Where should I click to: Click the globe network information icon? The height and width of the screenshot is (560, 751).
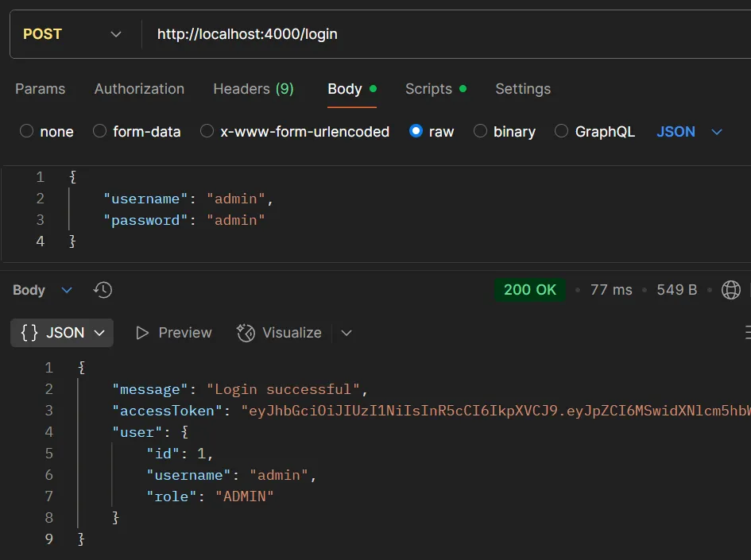tap(731, 290)
